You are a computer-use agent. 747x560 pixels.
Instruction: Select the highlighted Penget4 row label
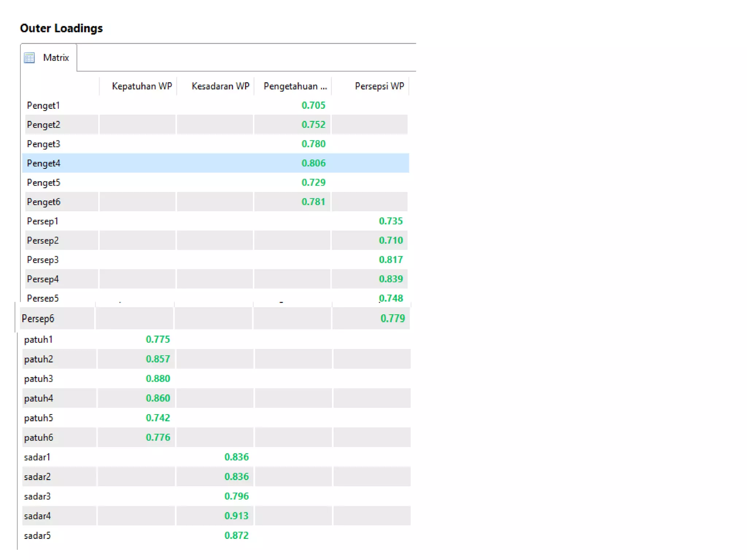point(43,163)
